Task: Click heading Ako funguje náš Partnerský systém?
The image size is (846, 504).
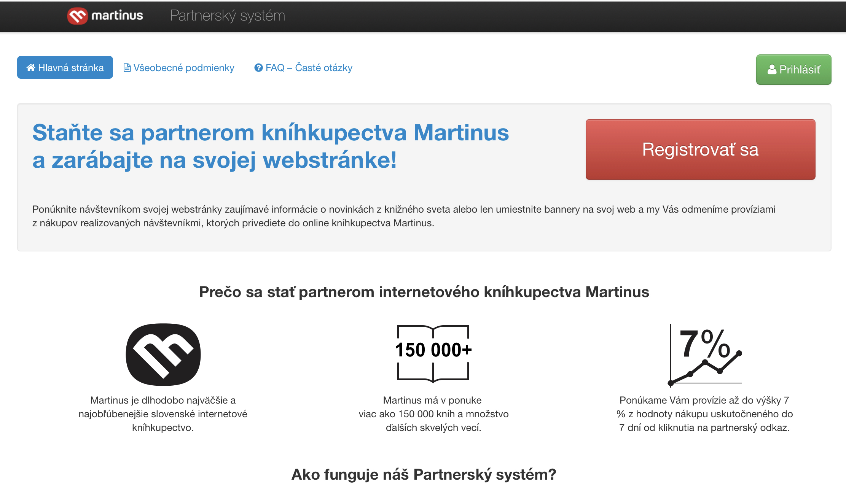Action: click(x=424, y=475)
